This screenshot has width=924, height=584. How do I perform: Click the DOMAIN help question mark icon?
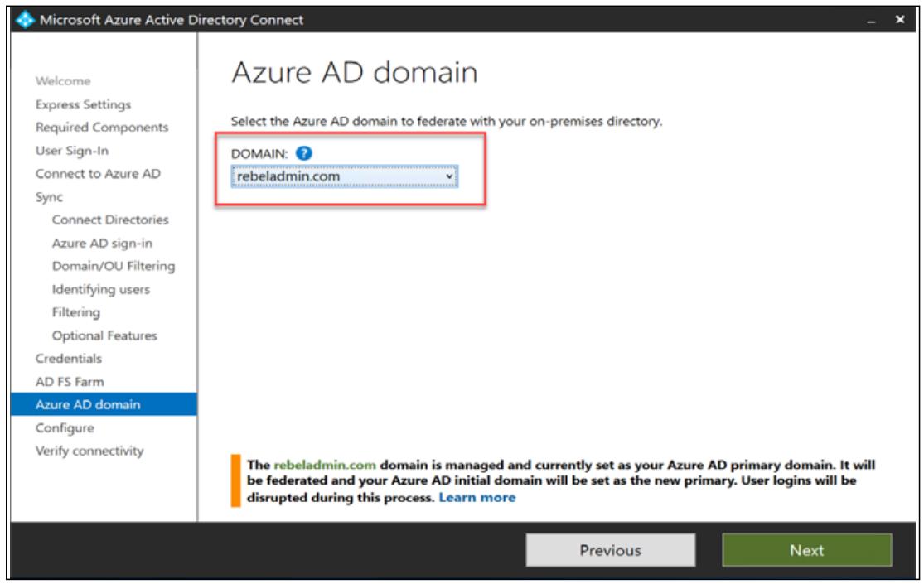(x=303, y=153)
